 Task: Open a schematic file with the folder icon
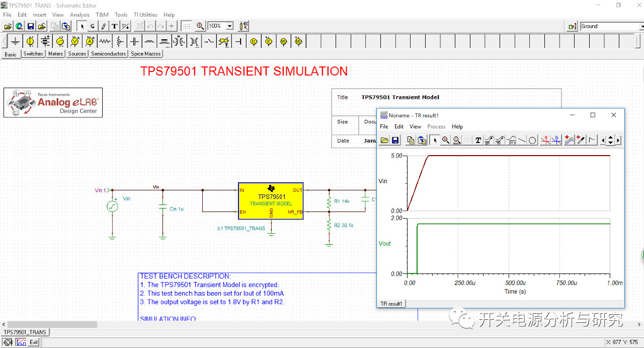(8, 26)
